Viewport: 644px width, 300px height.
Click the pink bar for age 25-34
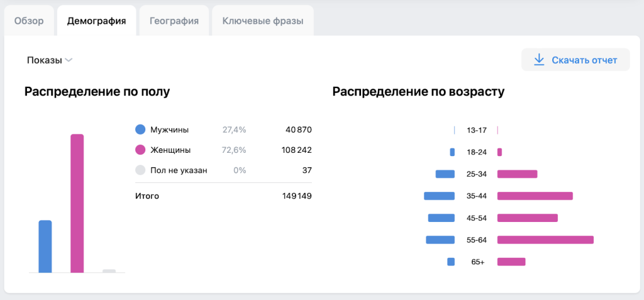[517, 174]
